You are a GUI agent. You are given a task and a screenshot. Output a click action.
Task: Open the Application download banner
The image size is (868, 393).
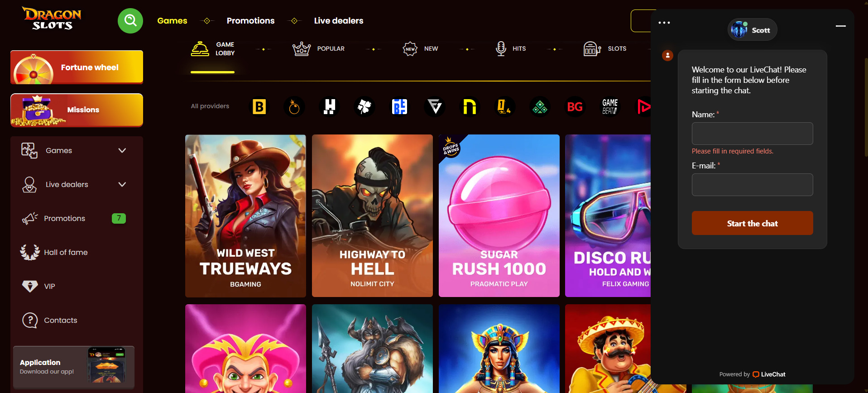click(74, 367)
